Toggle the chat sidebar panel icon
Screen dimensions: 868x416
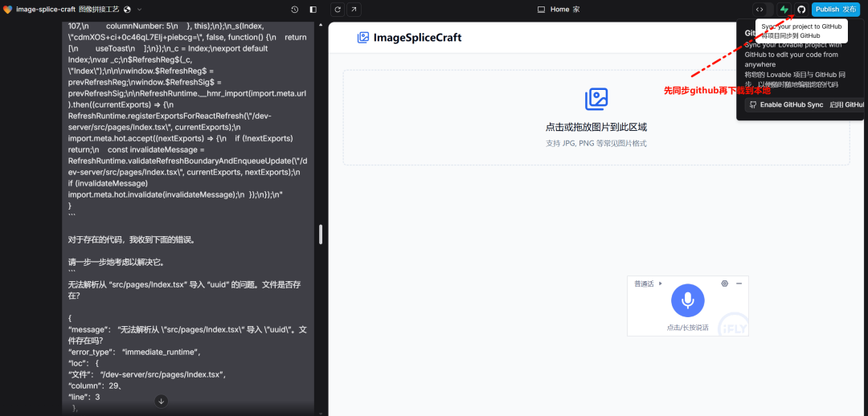point(313,10)
